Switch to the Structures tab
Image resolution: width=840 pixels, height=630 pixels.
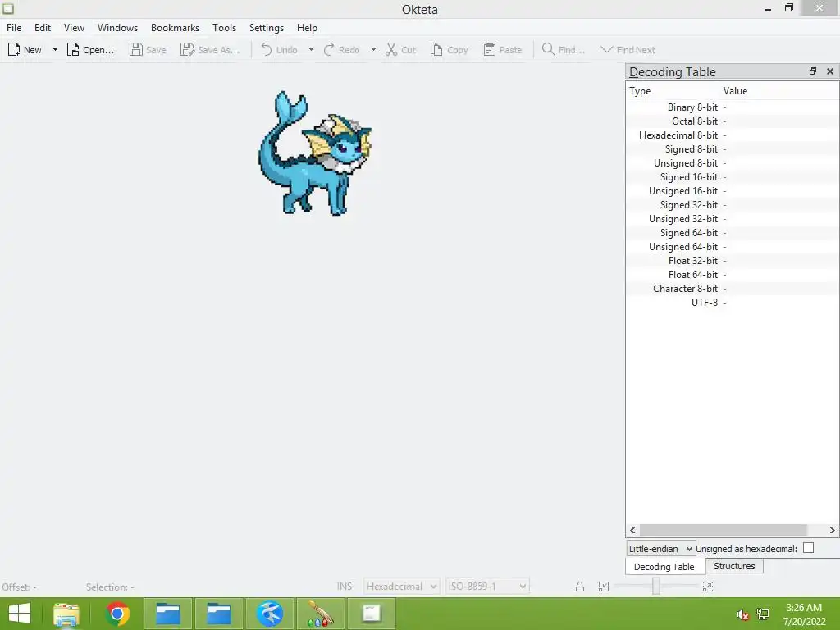click(734, 566)
